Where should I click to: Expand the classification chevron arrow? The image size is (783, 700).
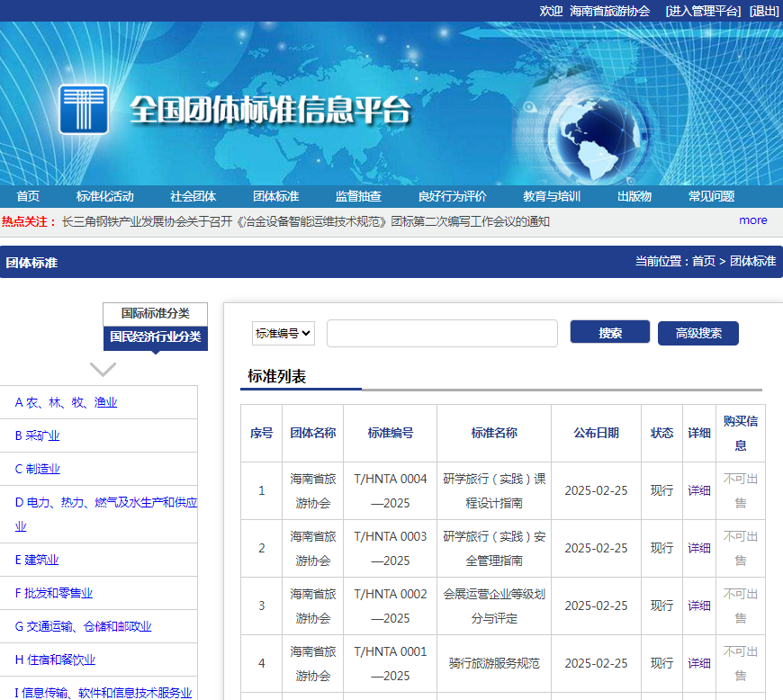pos(103,370)
